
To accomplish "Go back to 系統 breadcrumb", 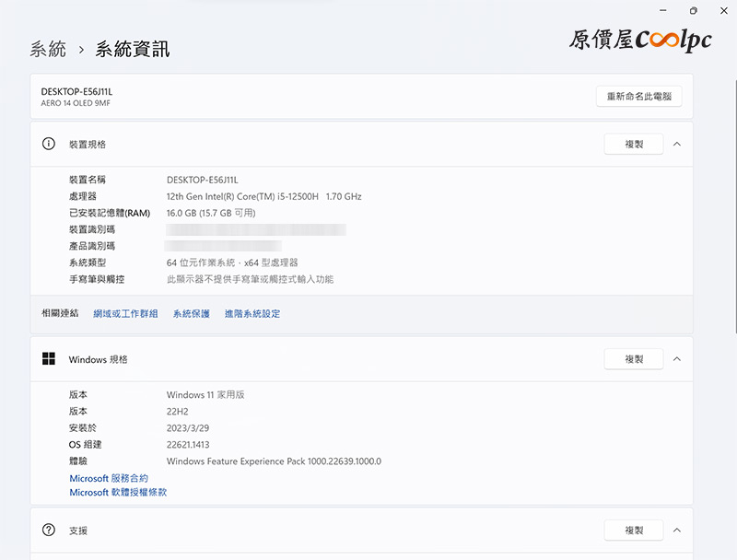I will pos(48,49).
